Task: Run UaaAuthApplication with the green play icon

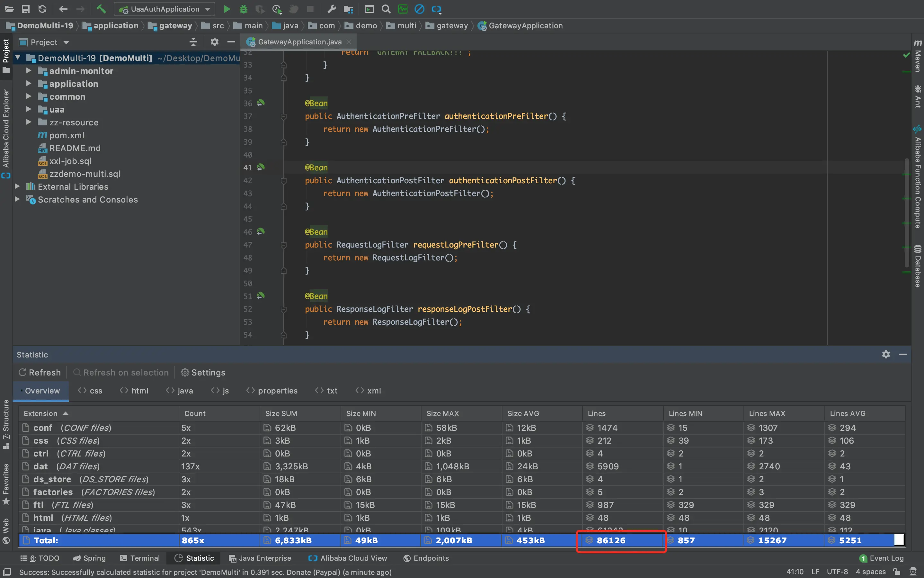Action: (227, 9)
